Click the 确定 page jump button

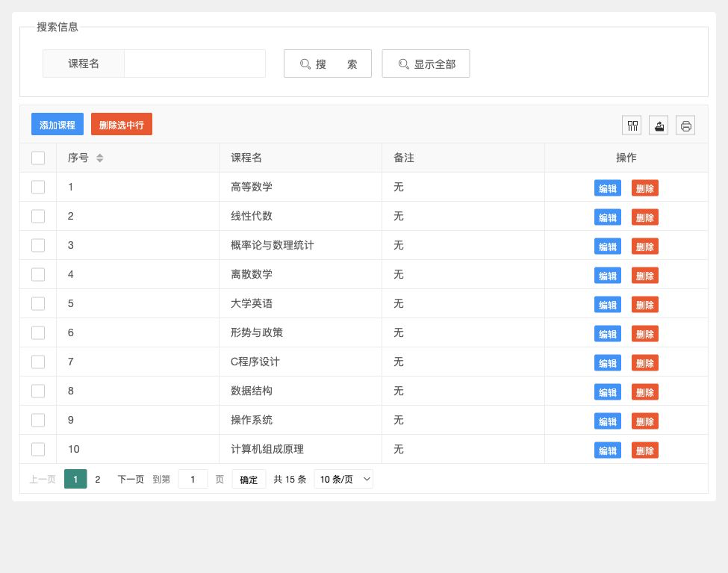249,479
